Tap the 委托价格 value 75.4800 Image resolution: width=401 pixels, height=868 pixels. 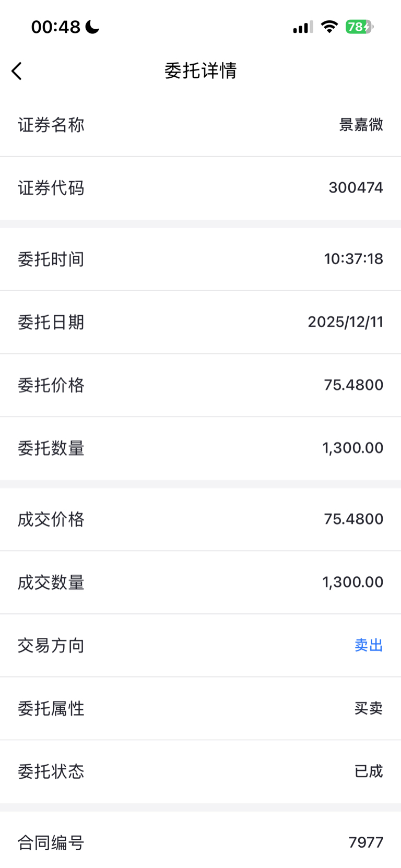[353, 385]
